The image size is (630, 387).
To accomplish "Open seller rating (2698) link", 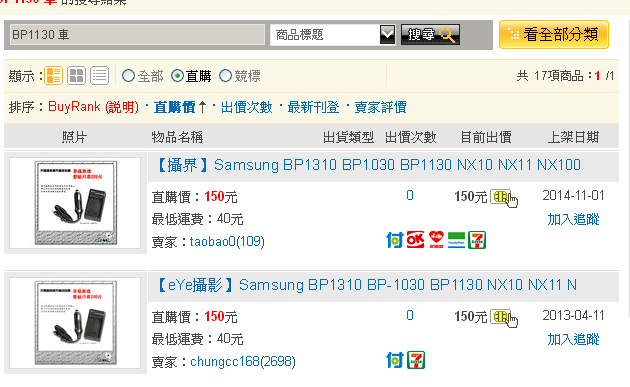I will coord(278,362).
